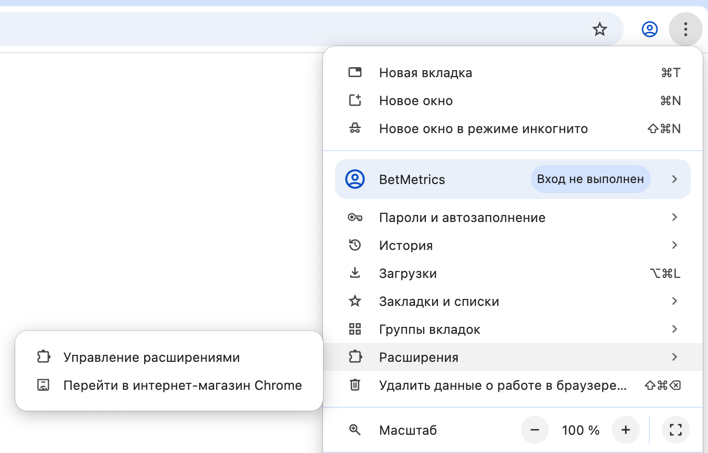The image size is (708, 453).
Task: Click the Закладки и списки label
Action: (439, 301)
